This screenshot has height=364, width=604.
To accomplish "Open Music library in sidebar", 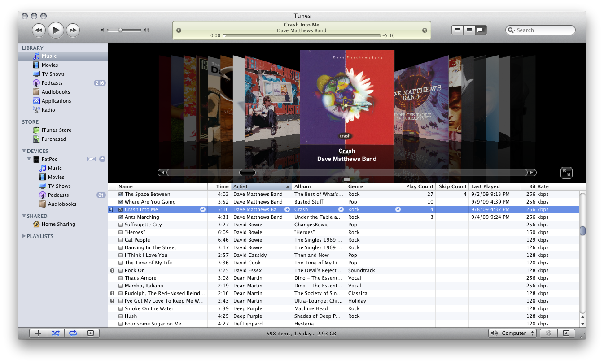I will (x=63, y=56).
